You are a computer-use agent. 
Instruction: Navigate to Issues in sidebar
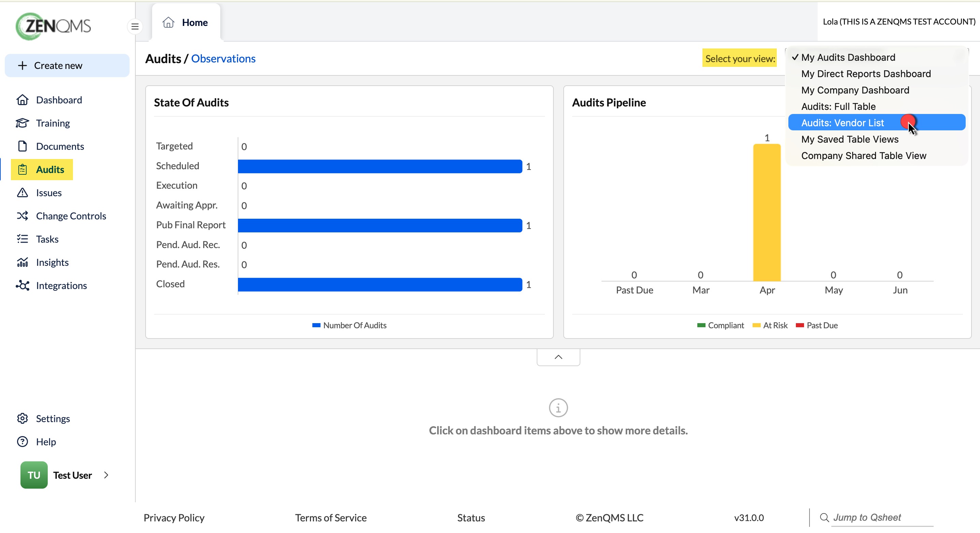pos(49,193)
